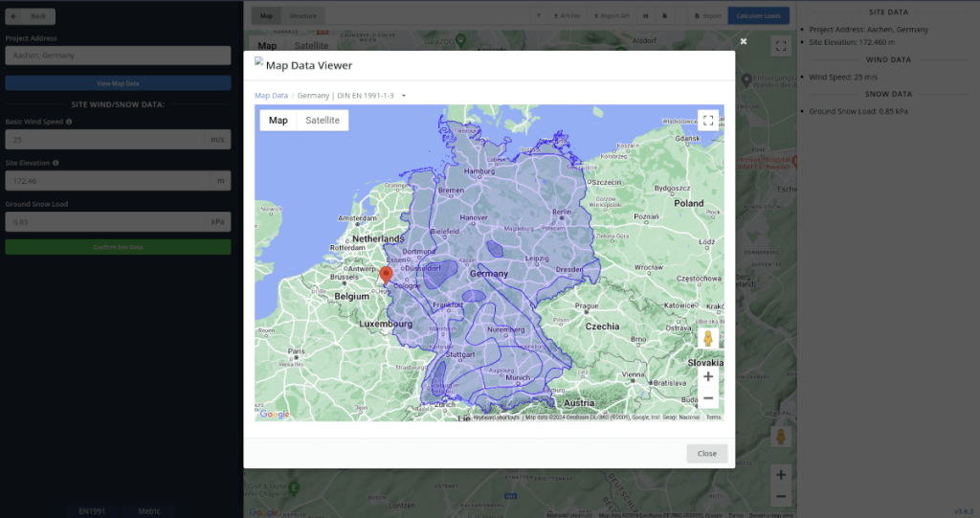Zoom in on the Germany snow zone map
980x518 pixels.
707,376
